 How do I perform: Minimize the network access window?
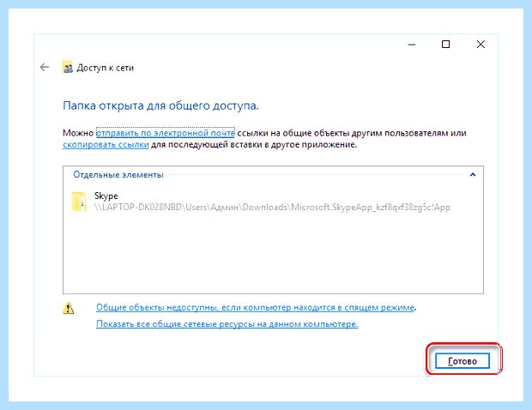point(412,45)
